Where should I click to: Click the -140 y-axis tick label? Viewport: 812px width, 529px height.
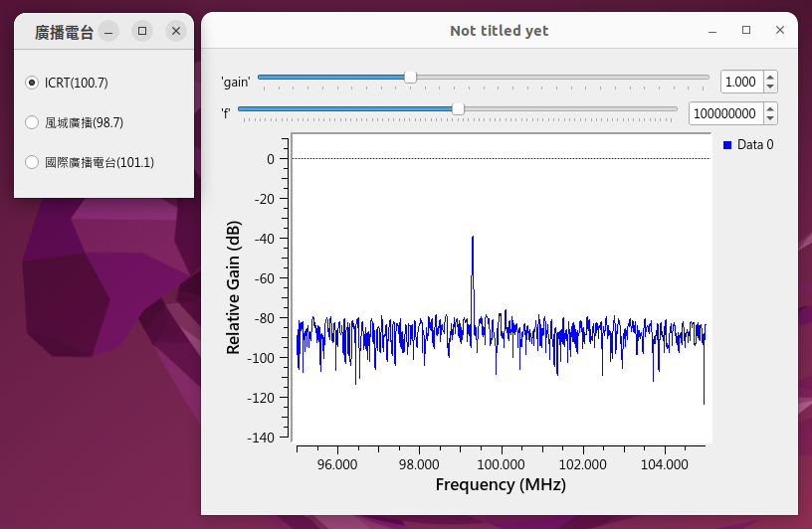[x=261, y=438]
